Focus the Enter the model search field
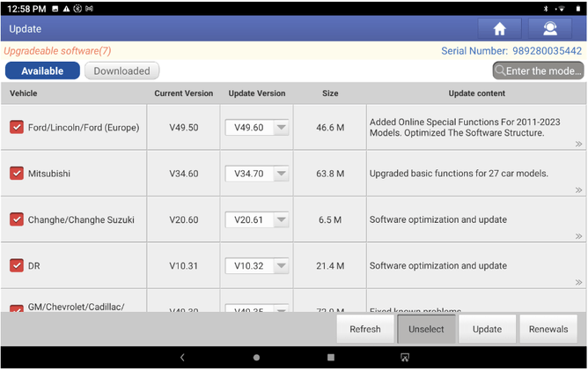 pyautogui.click(x=538, y=70)
